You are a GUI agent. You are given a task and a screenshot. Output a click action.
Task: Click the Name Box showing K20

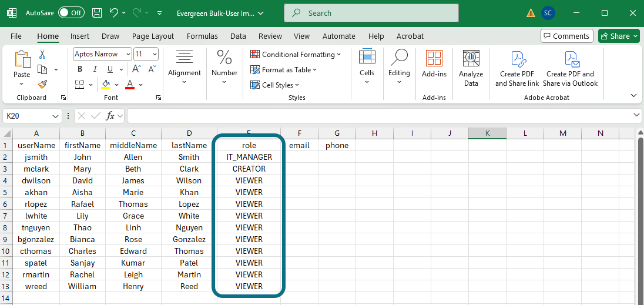click(32, 116)
